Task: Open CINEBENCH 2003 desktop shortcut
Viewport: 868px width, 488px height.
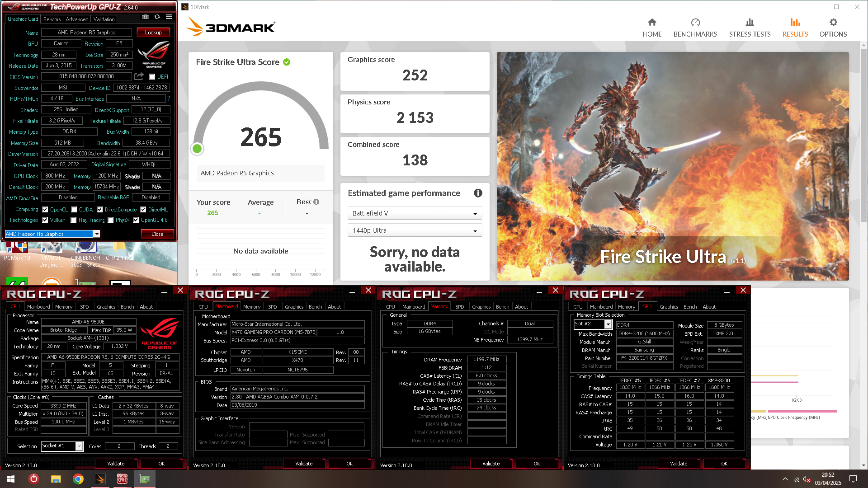Action: [85, 254]
